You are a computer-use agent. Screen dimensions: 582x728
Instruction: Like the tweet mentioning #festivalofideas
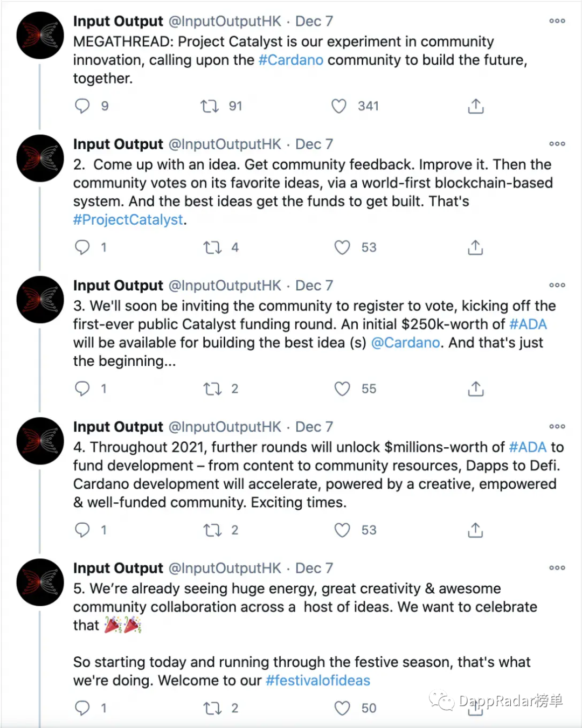[342, 708]
